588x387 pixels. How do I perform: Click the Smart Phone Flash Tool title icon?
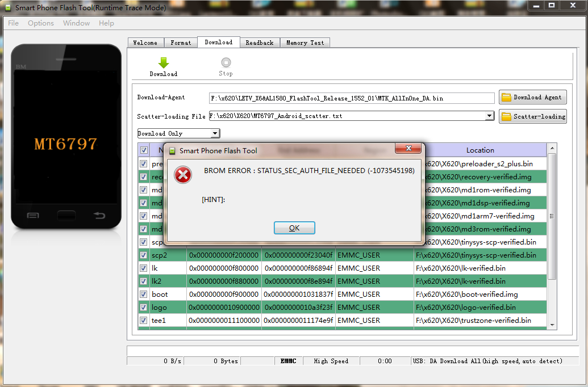(8, 7)
